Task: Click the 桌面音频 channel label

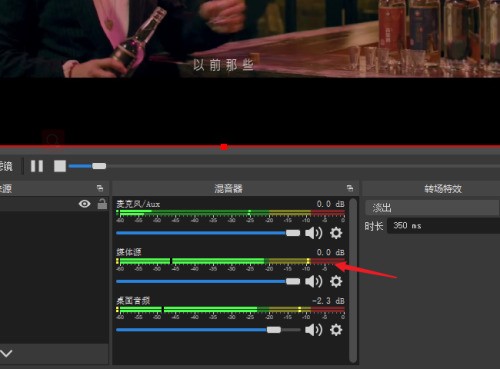Action: [x=133, y=301]
